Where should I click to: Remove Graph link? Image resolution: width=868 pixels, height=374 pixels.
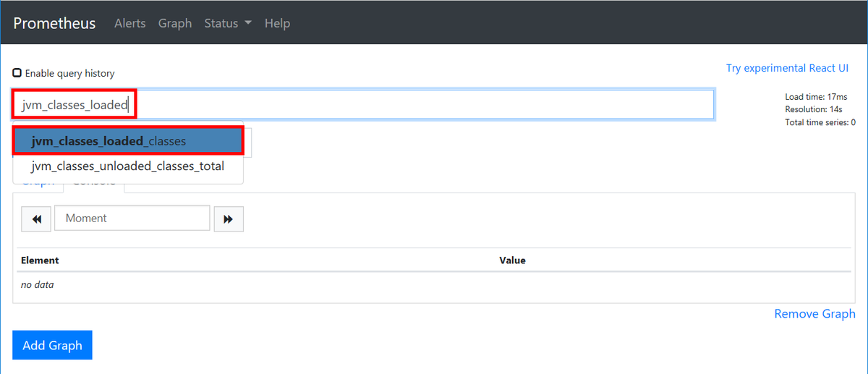tap(814, 314)
